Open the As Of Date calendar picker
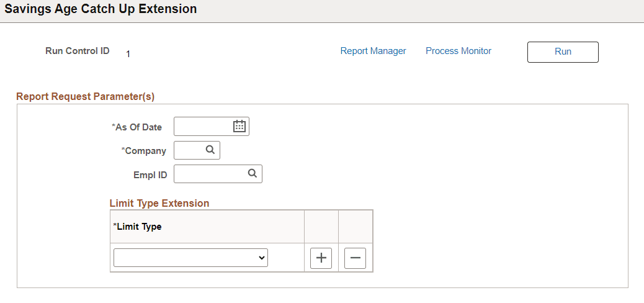 (239, 127)
